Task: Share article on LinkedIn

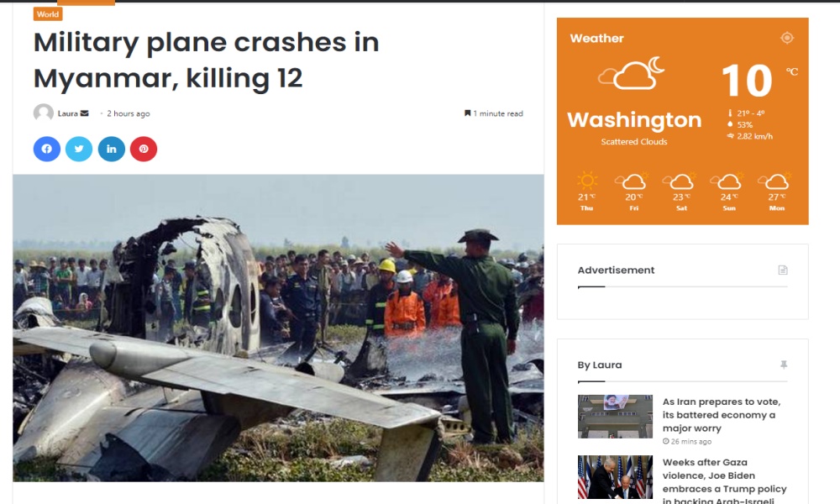Action: [x=112, y=149]
